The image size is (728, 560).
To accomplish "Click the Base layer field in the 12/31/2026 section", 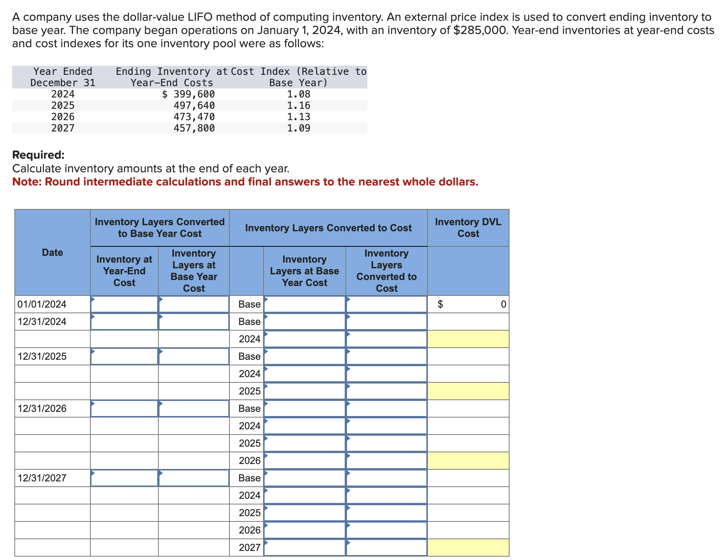I will (x=304, y=408).
